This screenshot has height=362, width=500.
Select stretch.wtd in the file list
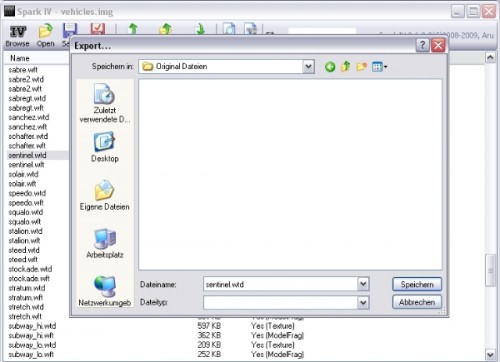26,307
